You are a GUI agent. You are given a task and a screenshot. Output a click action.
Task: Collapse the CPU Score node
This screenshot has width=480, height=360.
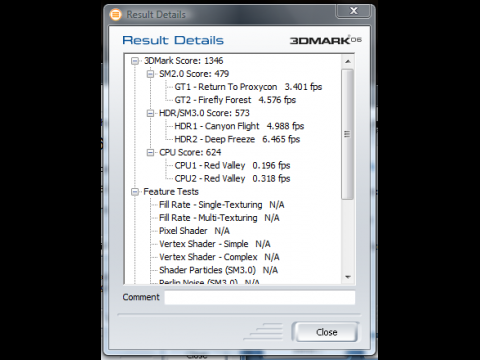[150, 153]
